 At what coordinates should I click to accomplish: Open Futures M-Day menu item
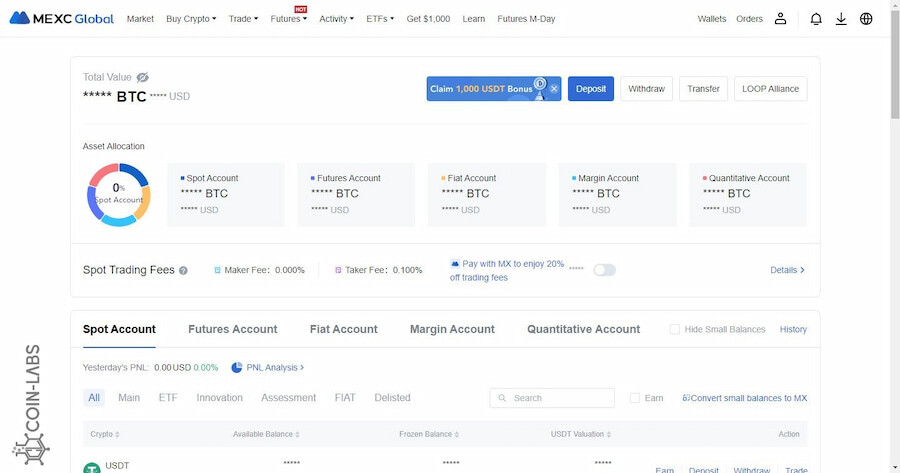(x=526, y=18)
